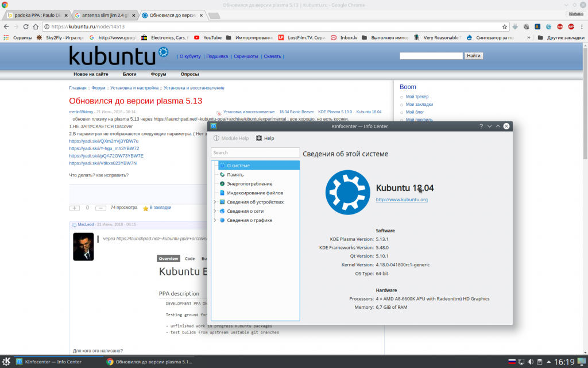This screenshot has height=368, width=588.
Task: Open author merlin69kimry profile link
Action: [81, 112]
